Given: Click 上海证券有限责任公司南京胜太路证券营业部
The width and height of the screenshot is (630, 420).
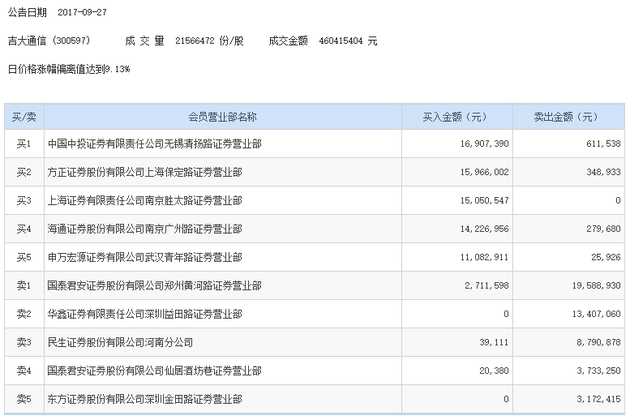Looking at the screenshot, I should tap(145, 201).
